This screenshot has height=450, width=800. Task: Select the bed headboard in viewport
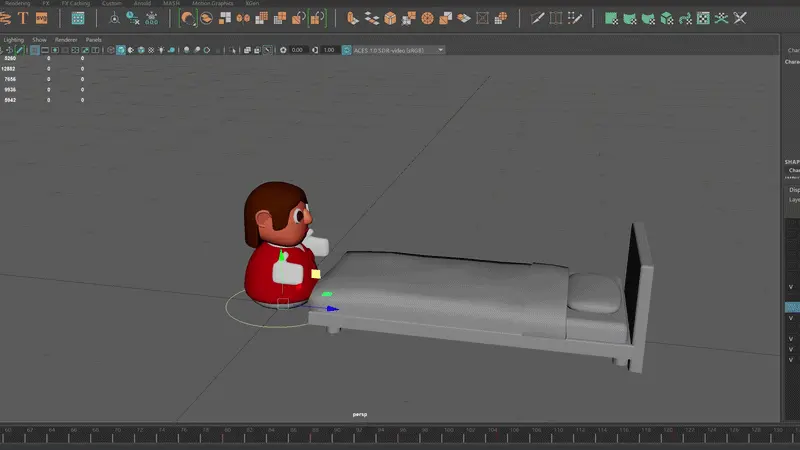tap(642, 296)
